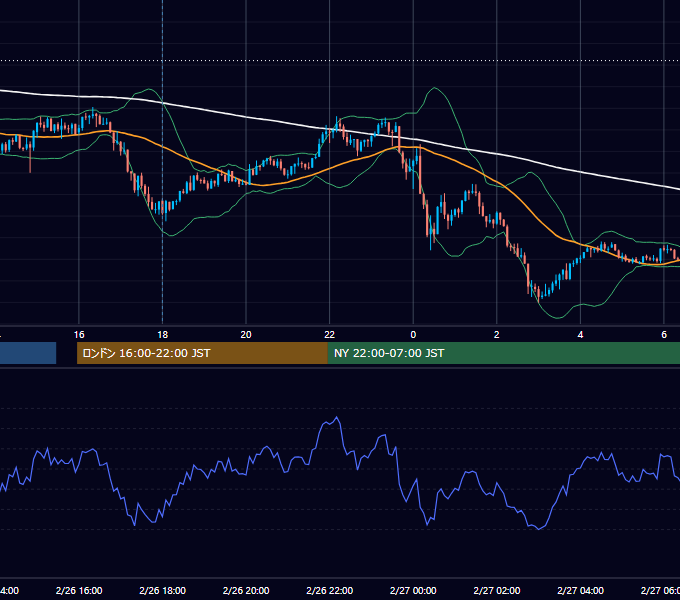
Task: Click the 2 hour label on chart axis
Action: 497,335
